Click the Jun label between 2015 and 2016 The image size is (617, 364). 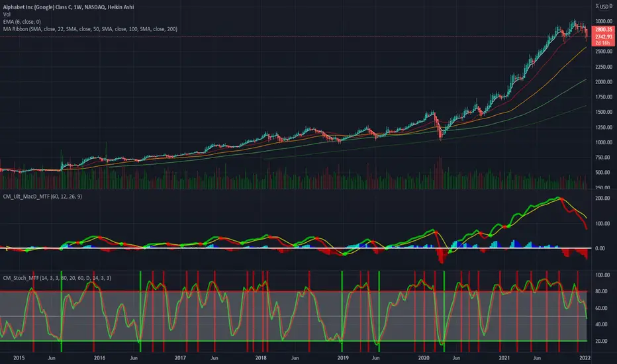click(52, 357)
